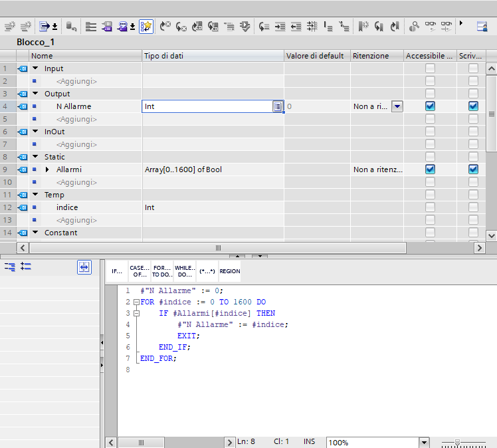Insert a CASE... OF... statement
Screen dimensions: 497x448
[x=139, y=271]
